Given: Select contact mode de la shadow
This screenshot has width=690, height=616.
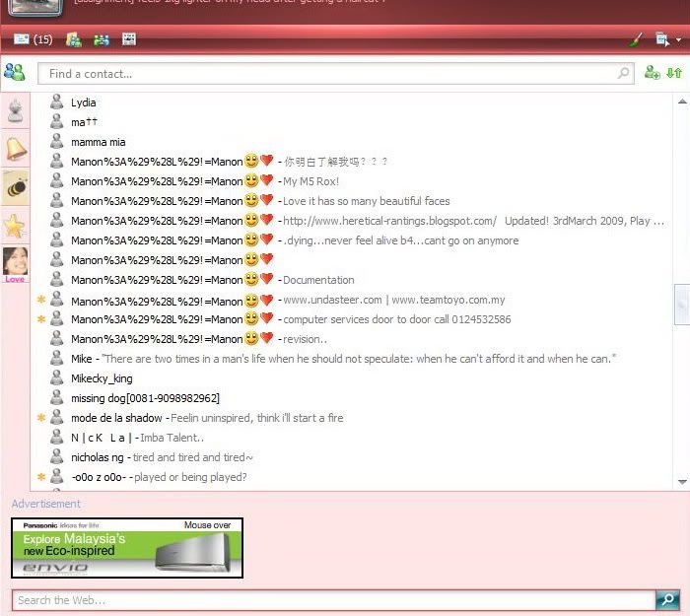Looking at the screenshot, I should coord(207,418).
